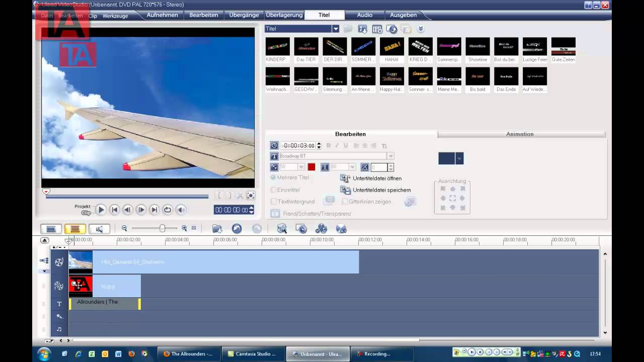Undo the last action
The width and height of the screenshot is (644, 362).
[x=236, y=229]
